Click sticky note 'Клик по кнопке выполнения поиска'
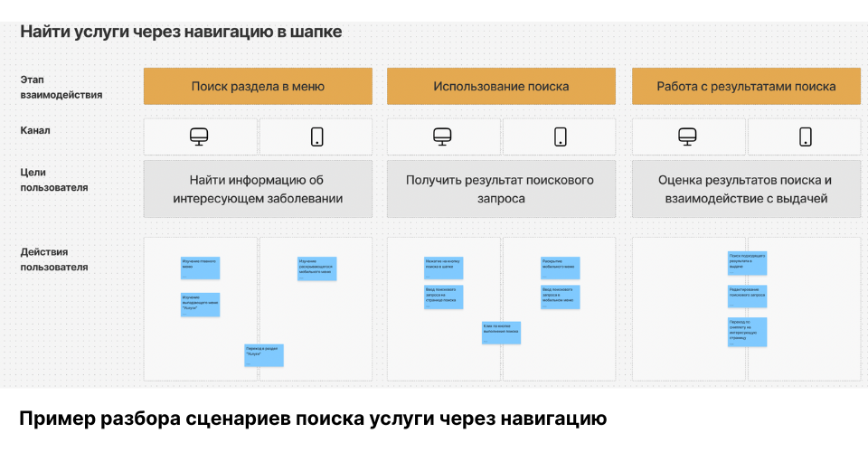The width and height of the screenshot is (868, 452). point(501,332)
